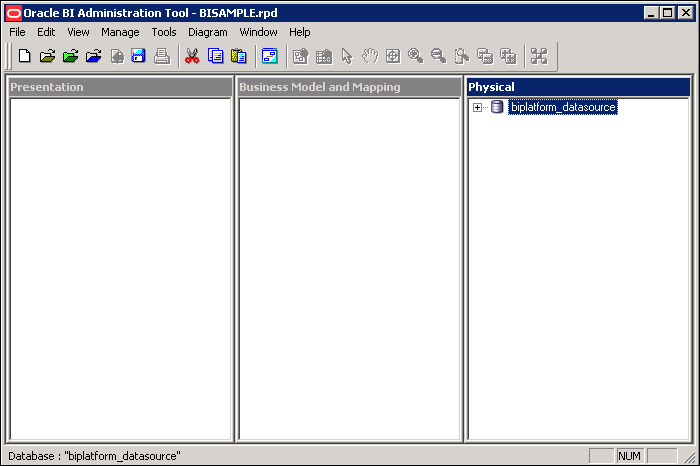Minimize the Administration Tool window
The image size is (700, 466).
(x=651, y=13)
